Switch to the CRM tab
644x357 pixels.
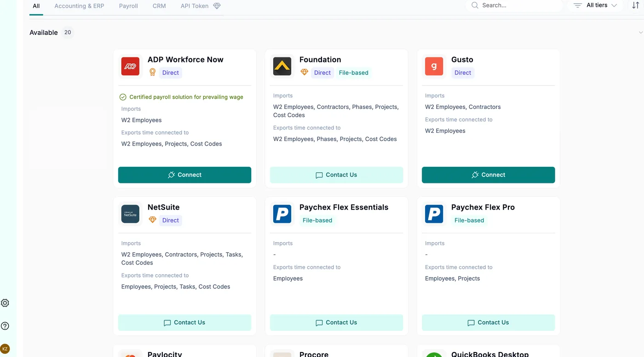pyautogui.click(x=159, y=6)
